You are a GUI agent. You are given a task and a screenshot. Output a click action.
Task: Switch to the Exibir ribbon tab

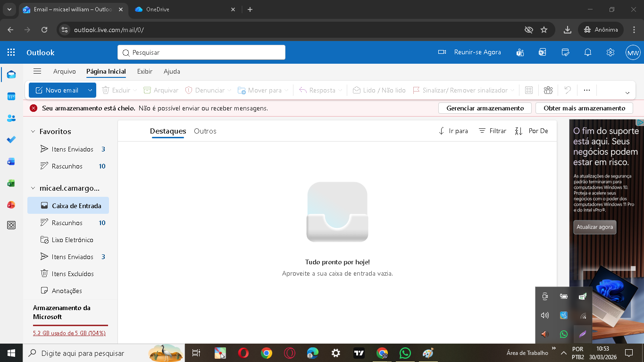pyautogui.click(x=145, y=71)
